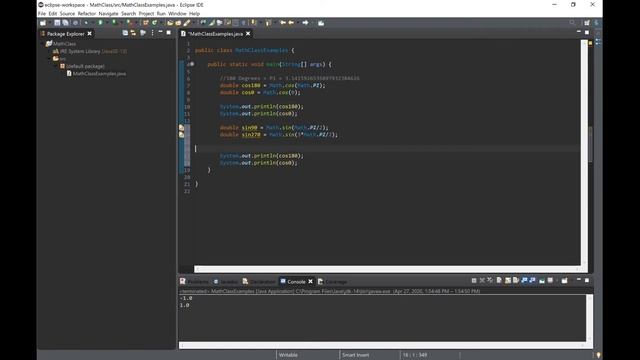Toggle Scroll Lock in the Console toolbar
The image size is (640, 360).
click(508, 280)
